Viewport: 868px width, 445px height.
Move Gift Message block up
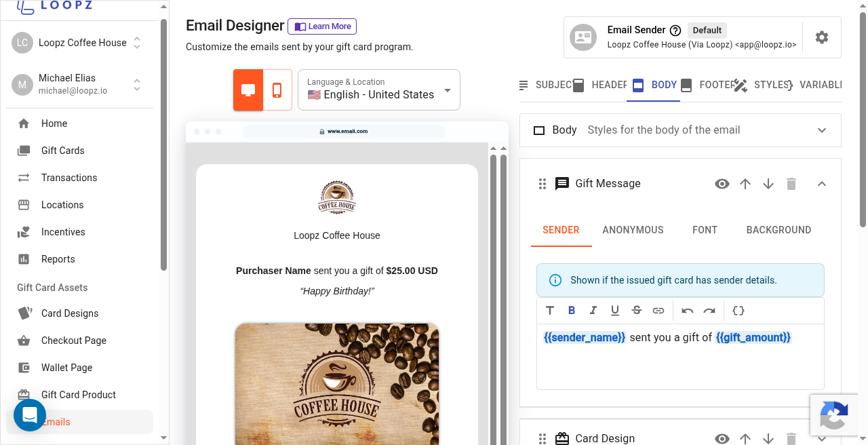(x=745, y=184)
